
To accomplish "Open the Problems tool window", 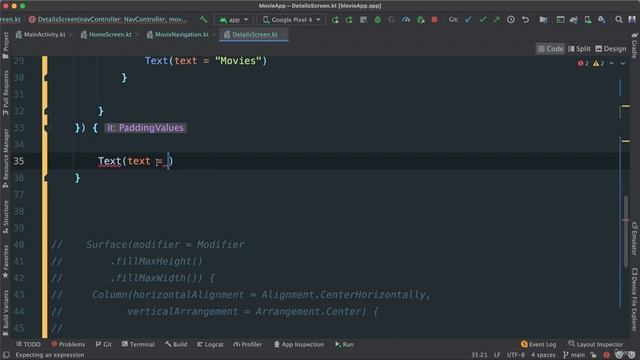I will tap(68, 344).
